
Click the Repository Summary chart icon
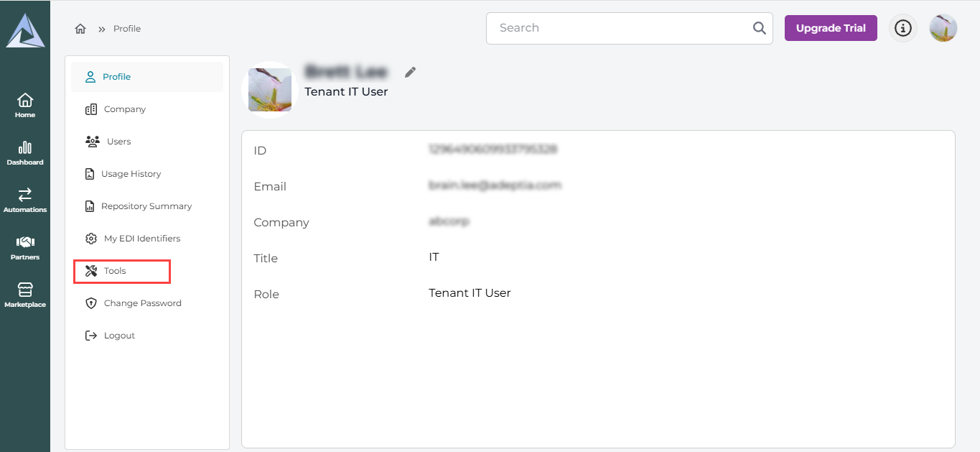tap(90, 206)
